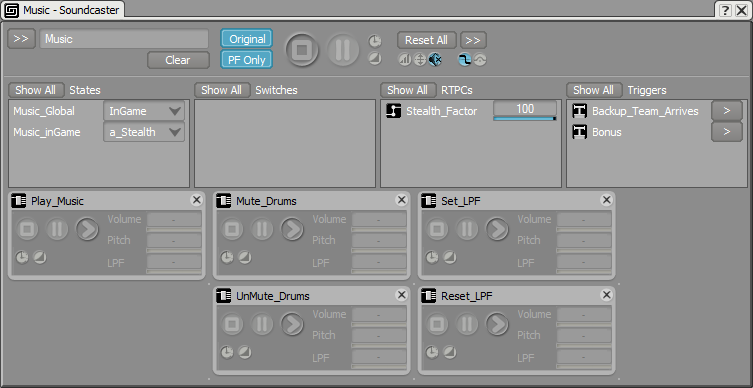Image resolution: width=753 pixels, height=388 pixels.
Task: Toggle the gray arc-curve icon near Reset All
Action: 480,60
